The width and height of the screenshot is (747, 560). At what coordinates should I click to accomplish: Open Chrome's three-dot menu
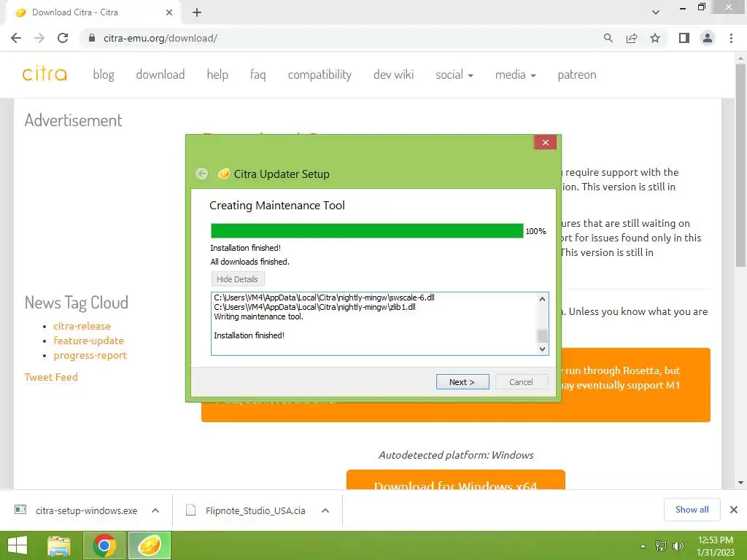pos(731,38)
